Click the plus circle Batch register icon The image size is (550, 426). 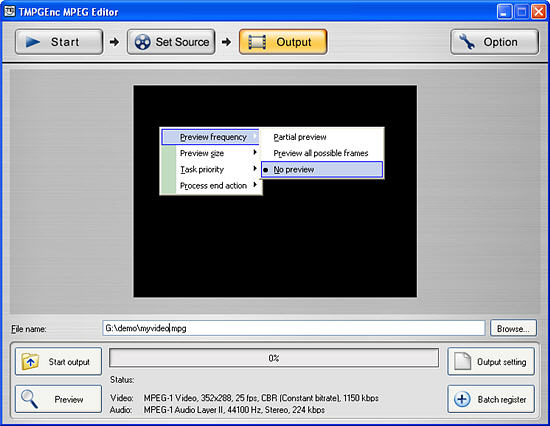coord(462,399)
